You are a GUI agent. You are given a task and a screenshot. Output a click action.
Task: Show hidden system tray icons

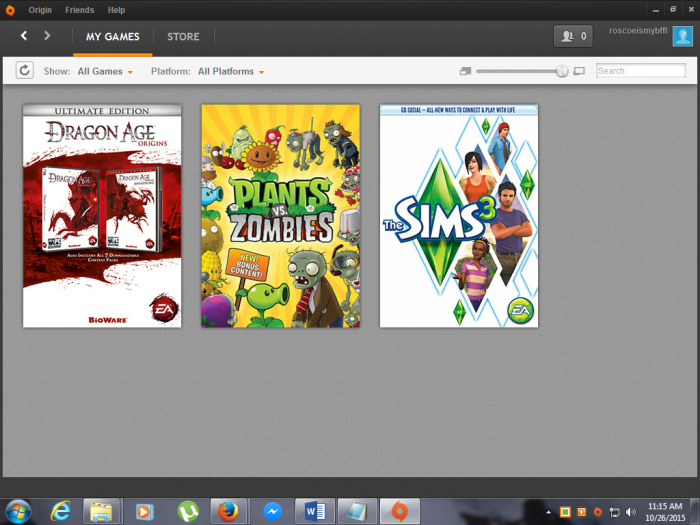[548, 512]
